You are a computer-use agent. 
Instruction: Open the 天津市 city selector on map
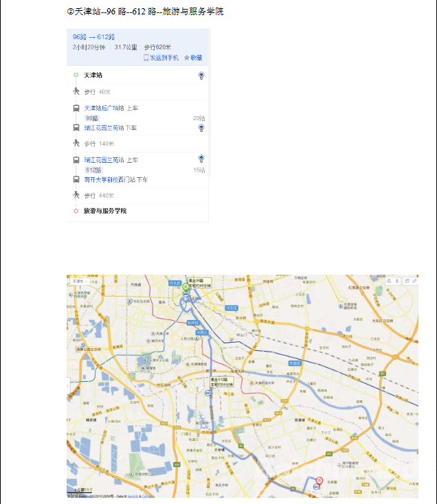click(76, 281)
